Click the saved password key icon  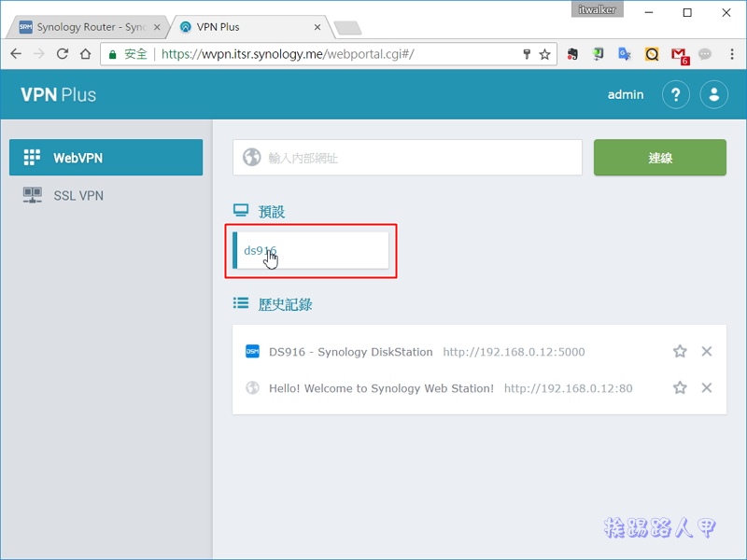pos(527,54)
